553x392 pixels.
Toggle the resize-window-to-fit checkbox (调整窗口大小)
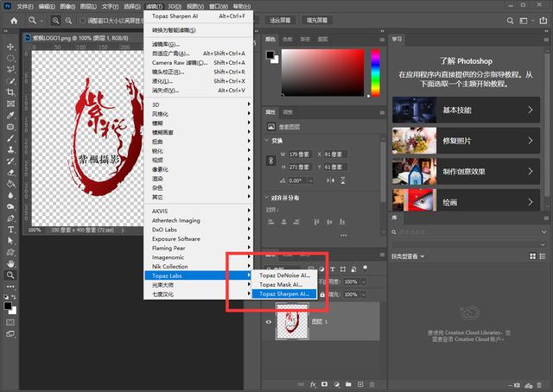pos(83,21)
